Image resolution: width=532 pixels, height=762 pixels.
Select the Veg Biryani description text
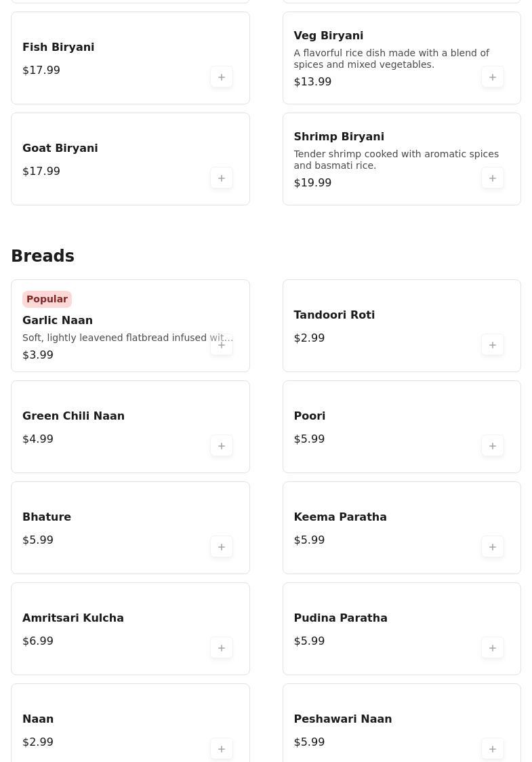point(391,59)
